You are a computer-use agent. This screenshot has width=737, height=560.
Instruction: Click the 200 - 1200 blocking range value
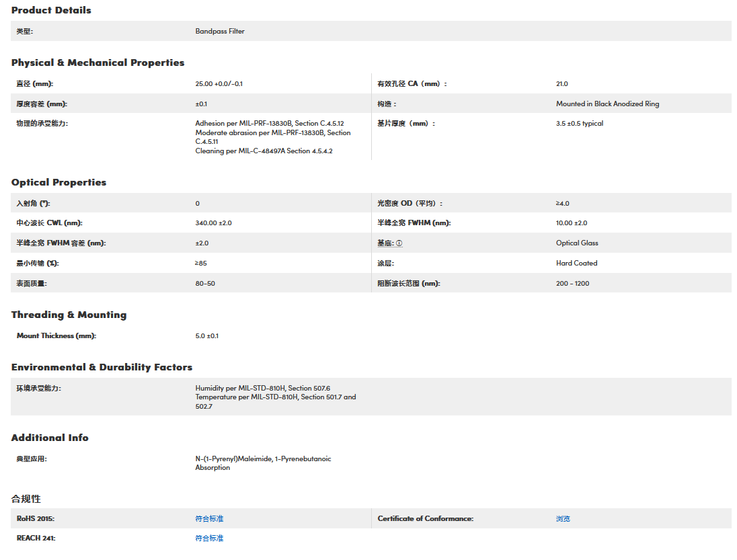coord(572,283)
